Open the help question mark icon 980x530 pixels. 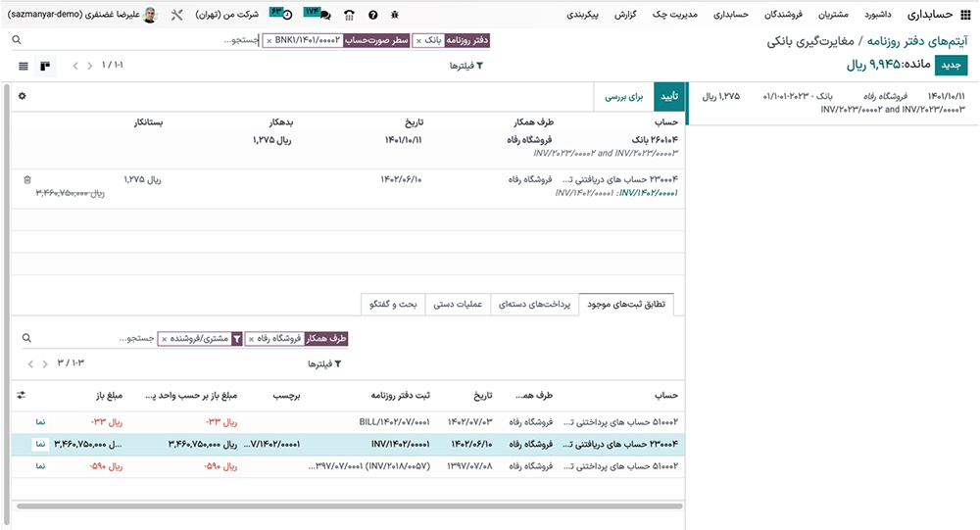[372, 16]
